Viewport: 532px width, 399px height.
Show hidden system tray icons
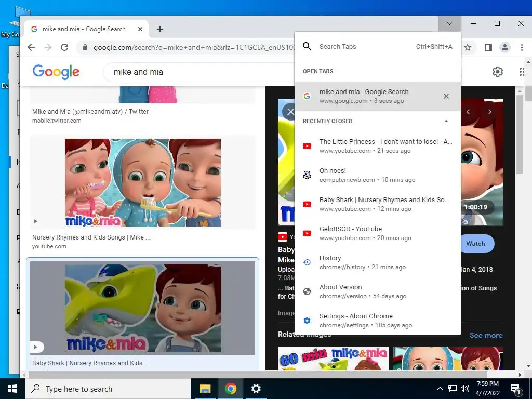[440, 389]
